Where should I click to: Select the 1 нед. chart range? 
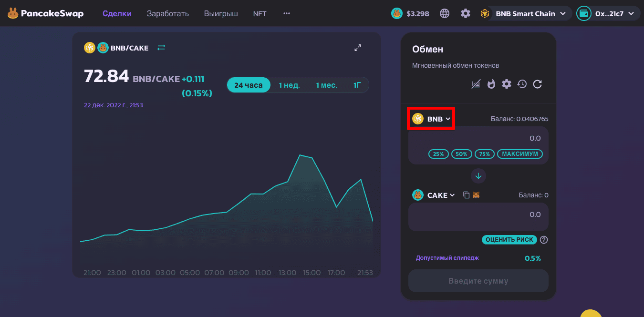pyautogui.click(x=289, y=85)
